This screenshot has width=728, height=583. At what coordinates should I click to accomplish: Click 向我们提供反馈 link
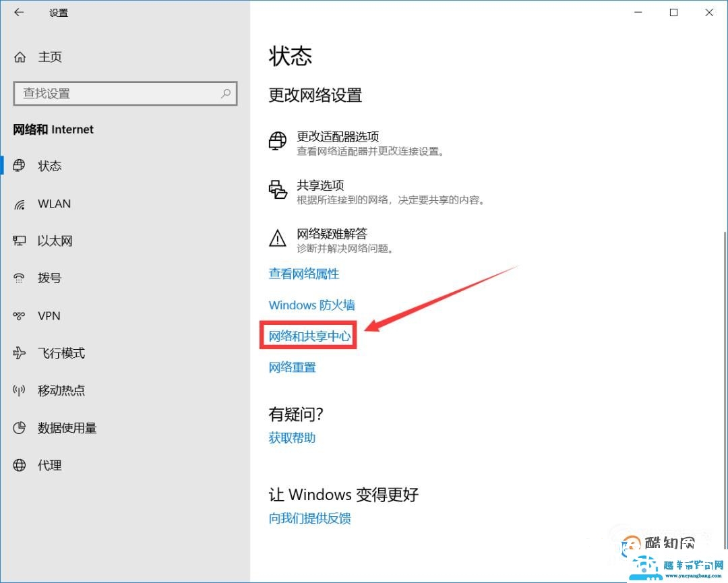tap(309, 518)
